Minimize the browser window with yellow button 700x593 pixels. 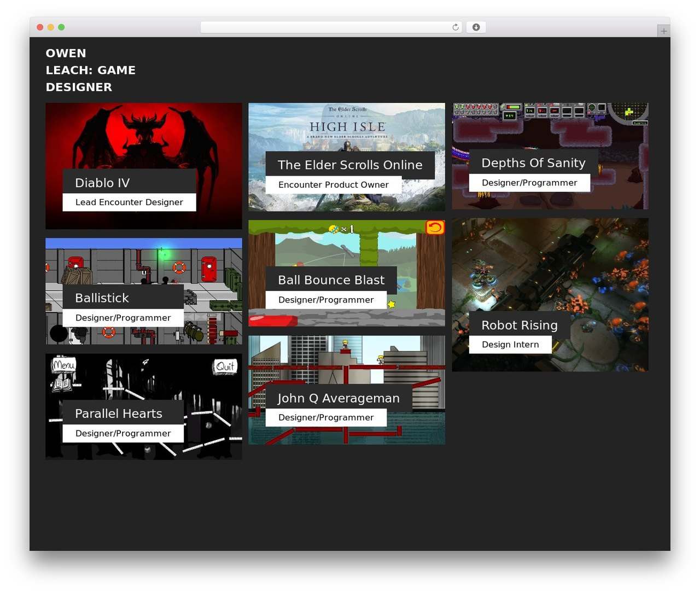click(x=51, y=27)
